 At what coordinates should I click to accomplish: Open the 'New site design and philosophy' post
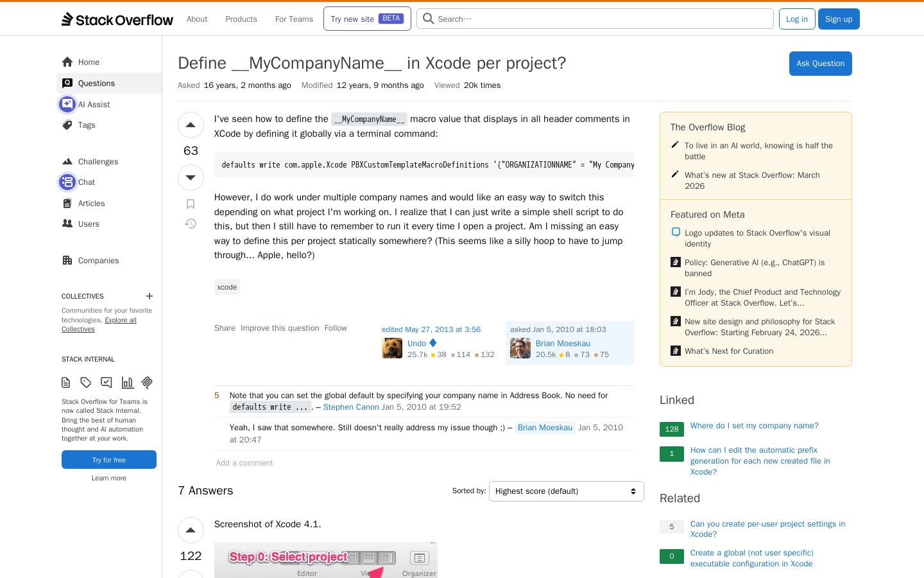click(760, 327)
